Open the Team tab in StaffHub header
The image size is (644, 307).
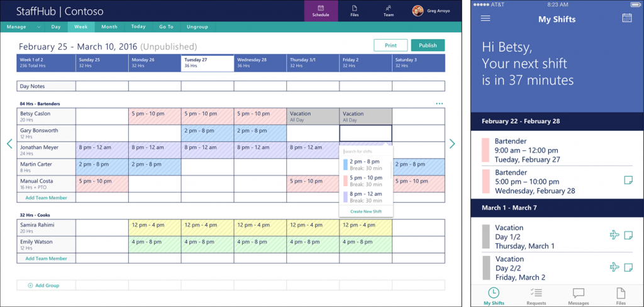point(389,11)
